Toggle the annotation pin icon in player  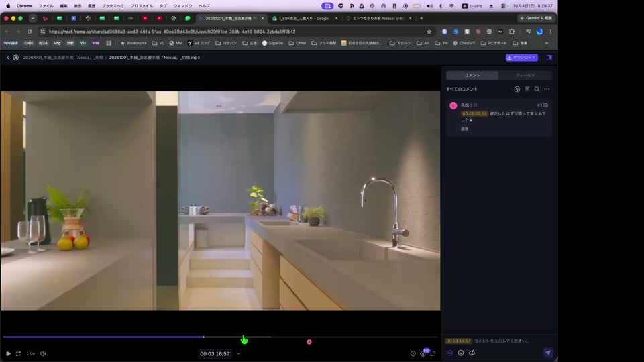tap(413, 353)
